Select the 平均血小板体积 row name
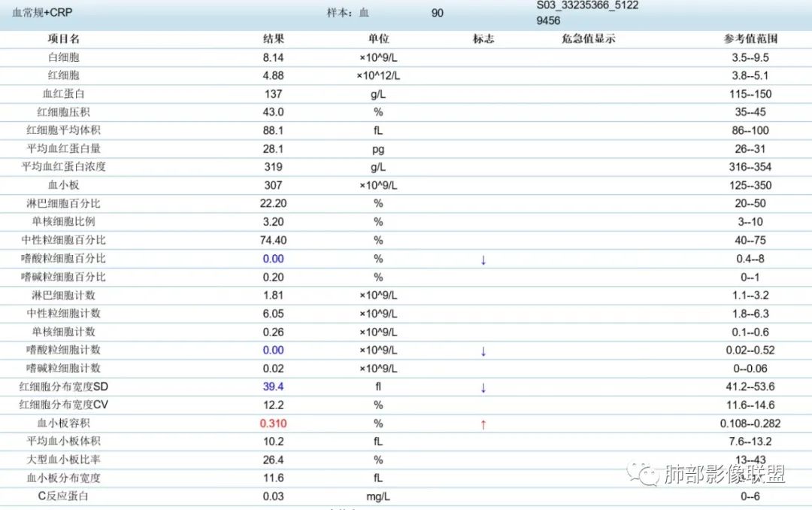The height and width of the screenshot is (510, 812). click(x=64, y=442)
